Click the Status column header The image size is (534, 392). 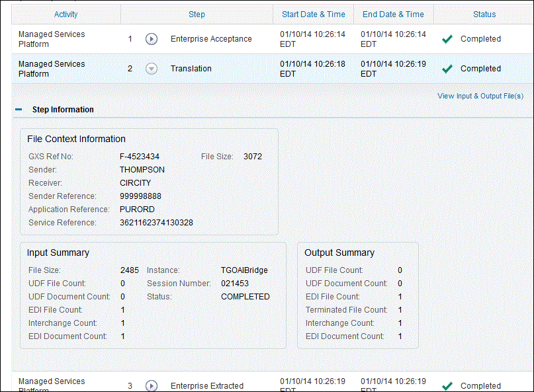tap(484, 15)
